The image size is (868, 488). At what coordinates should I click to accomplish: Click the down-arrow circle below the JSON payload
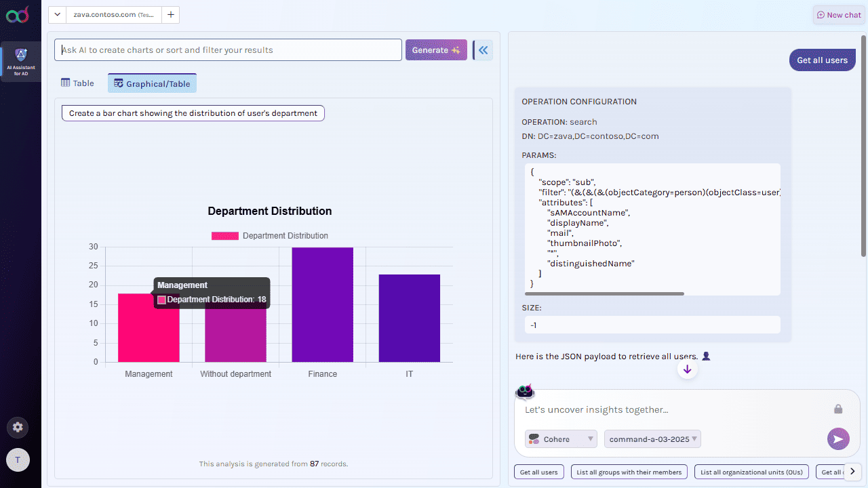tap(687, 369)
